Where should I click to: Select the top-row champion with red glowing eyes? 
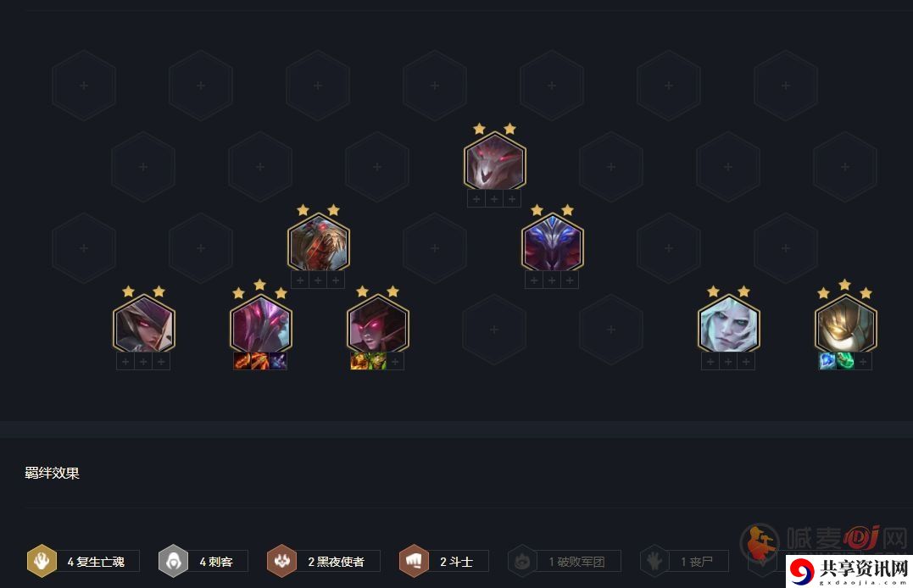point(494,161)
